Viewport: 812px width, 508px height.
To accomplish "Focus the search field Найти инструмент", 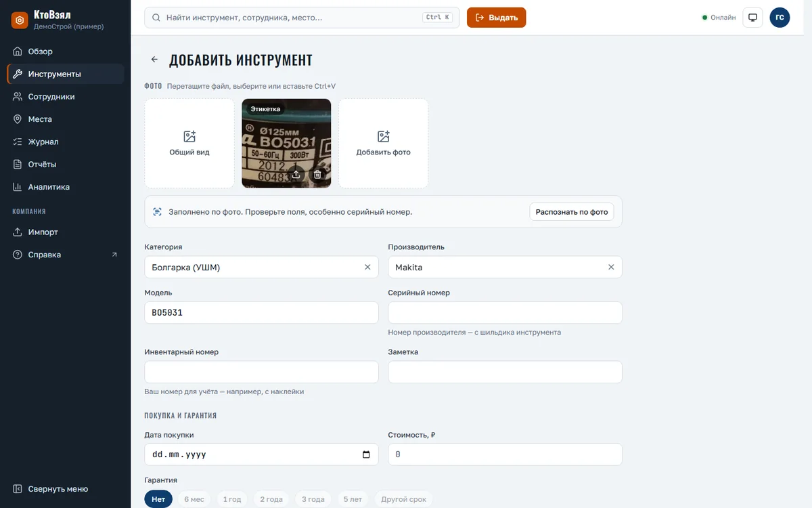I will [302, 18].
